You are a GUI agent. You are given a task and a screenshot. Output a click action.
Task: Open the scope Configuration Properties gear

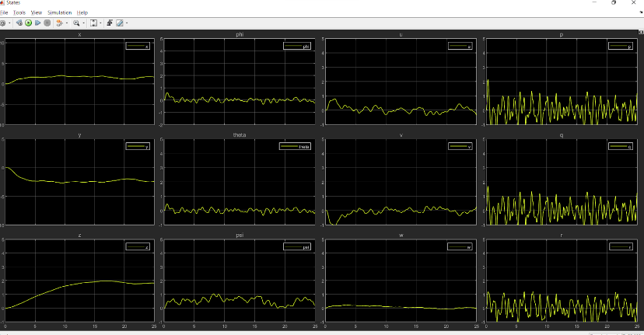pos(2,23)
